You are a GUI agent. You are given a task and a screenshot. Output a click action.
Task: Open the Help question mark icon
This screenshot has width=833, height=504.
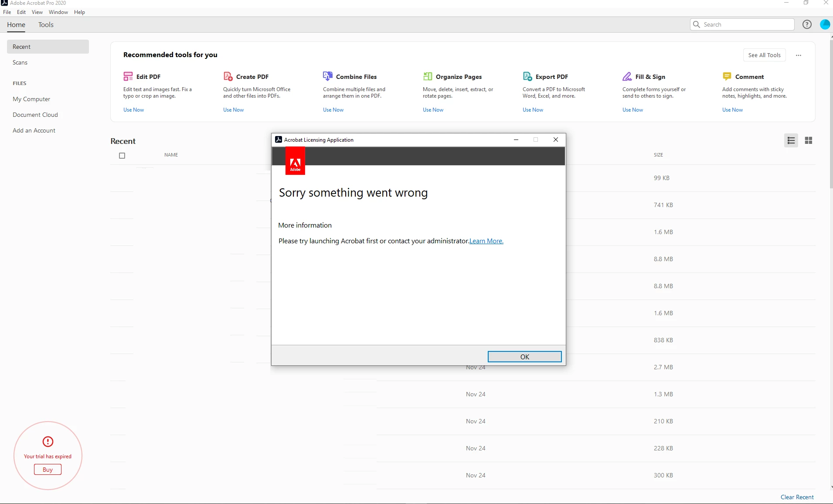click(807, 24)
